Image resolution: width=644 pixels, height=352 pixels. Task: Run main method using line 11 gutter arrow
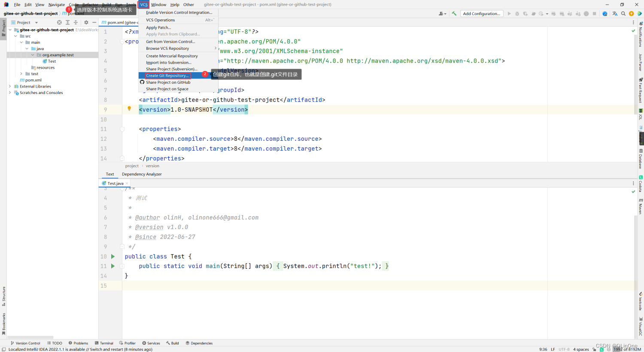113,266
